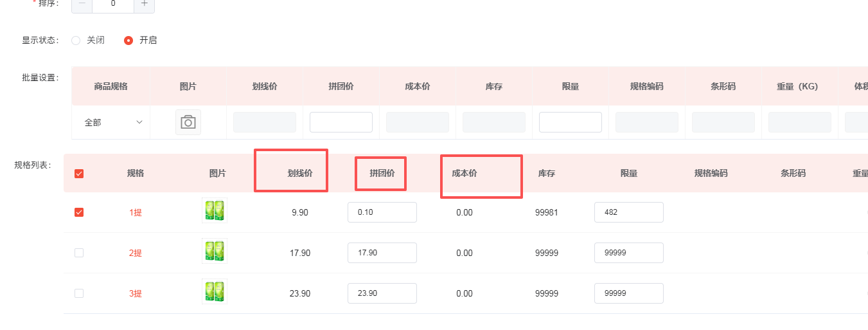Click the 2提 group price field showing 17.90

[x=382, y=253]
